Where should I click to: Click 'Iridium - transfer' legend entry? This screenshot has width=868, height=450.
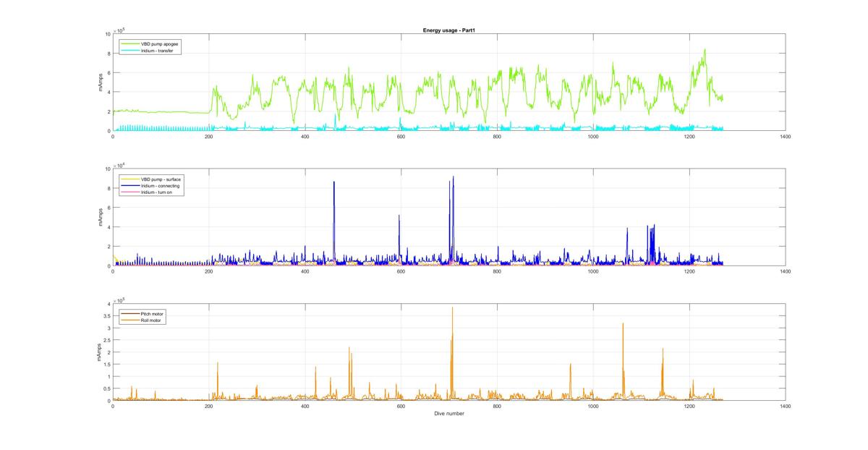point(147,51)
